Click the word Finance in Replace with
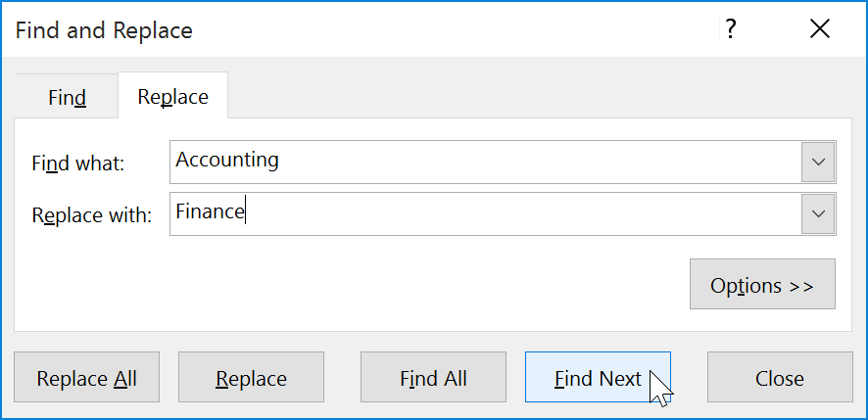The image size is (868, 420). (210, 211)
